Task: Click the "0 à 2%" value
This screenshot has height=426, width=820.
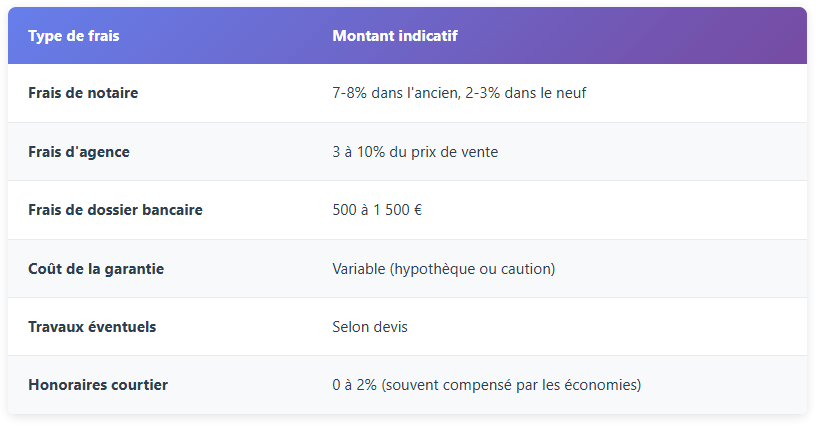Action: 356,385
